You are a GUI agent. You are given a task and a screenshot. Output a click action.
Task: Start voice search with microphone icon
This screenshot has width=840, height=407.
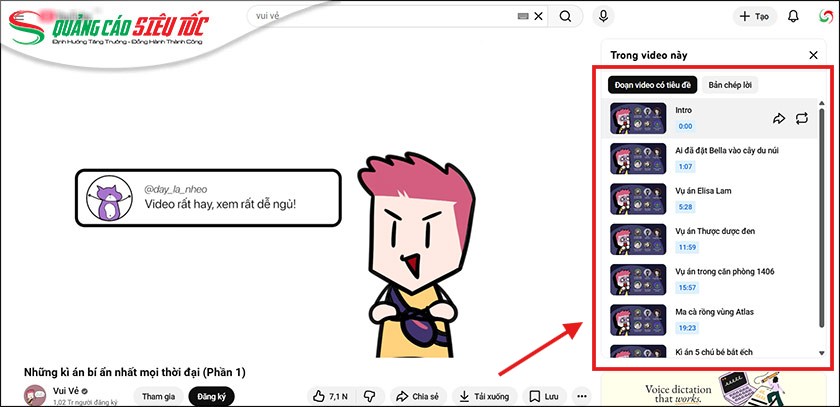[603, 16]
